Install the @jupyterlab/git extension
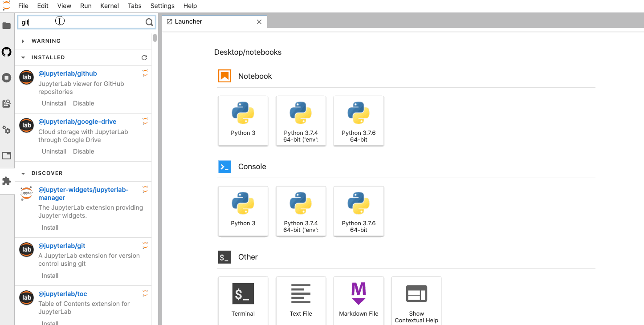The width and height of the screenshot is (644, 325). [x=50, y=276]
